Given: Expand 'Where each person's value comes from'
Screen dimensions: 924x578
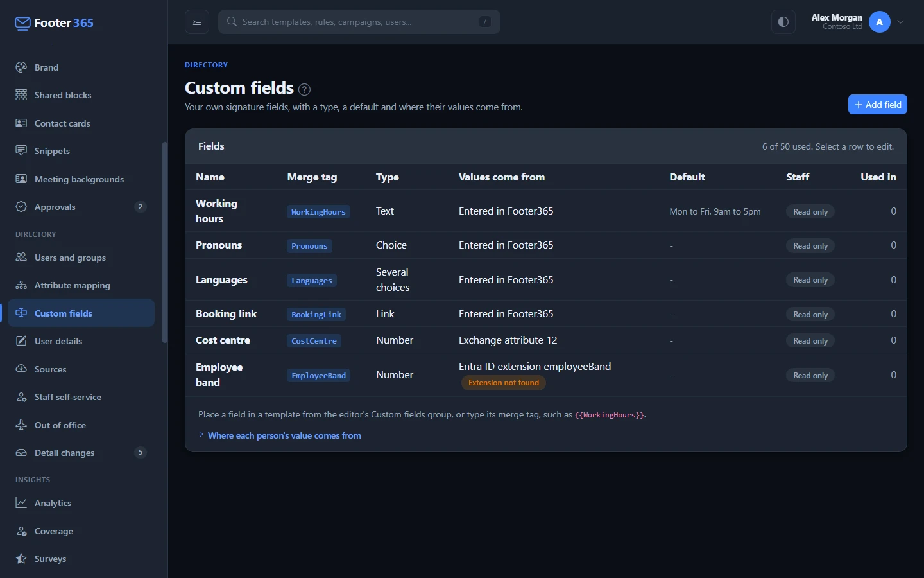Looking at the screenshot, I should point(280,435).
